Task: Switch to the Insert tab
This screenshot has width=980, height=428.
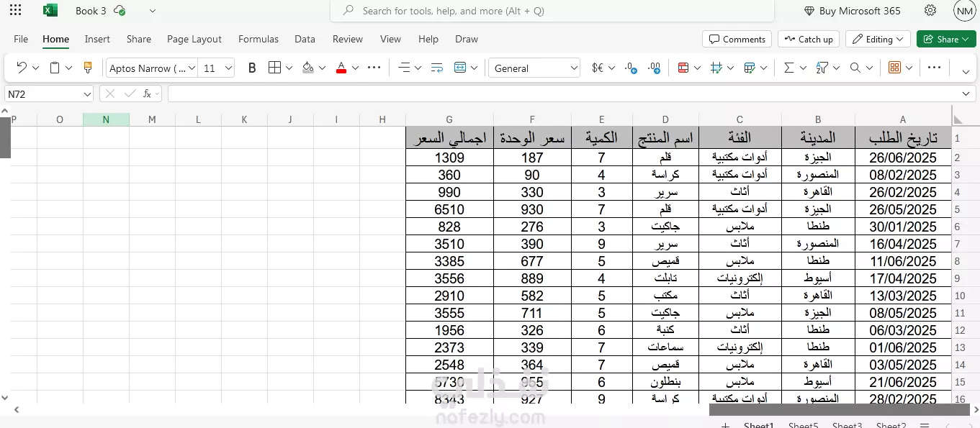Action: click(x=97, y=39)
